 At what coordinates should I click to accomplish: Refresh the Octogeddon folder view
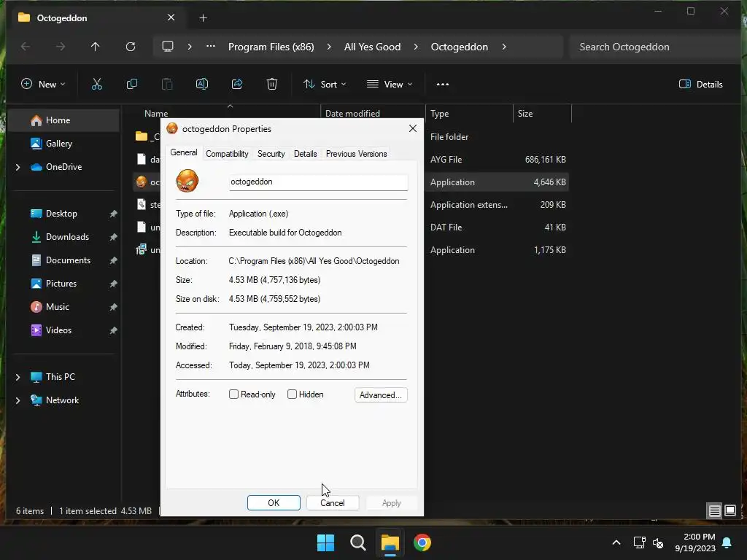pos(131,47)
